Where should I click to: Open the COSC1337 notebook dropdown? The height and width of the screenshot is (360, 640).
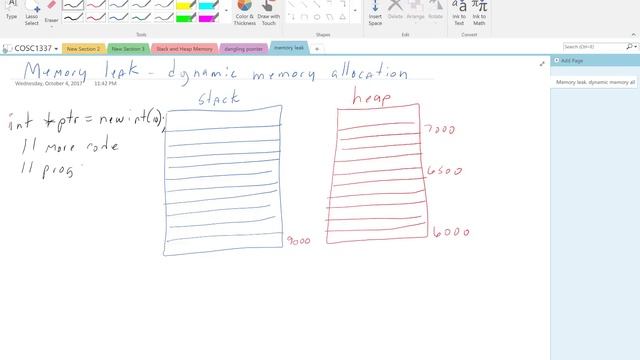56,49
